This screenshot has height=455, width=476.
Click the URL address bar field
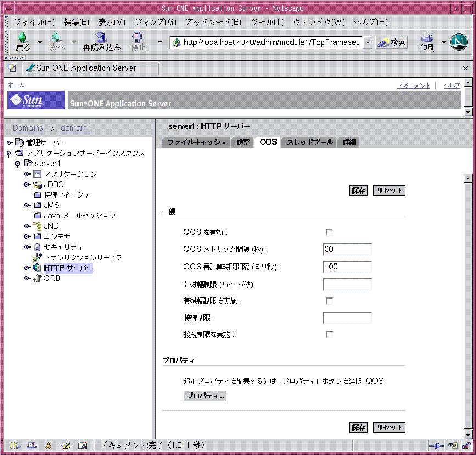click(x=266, y=42)
